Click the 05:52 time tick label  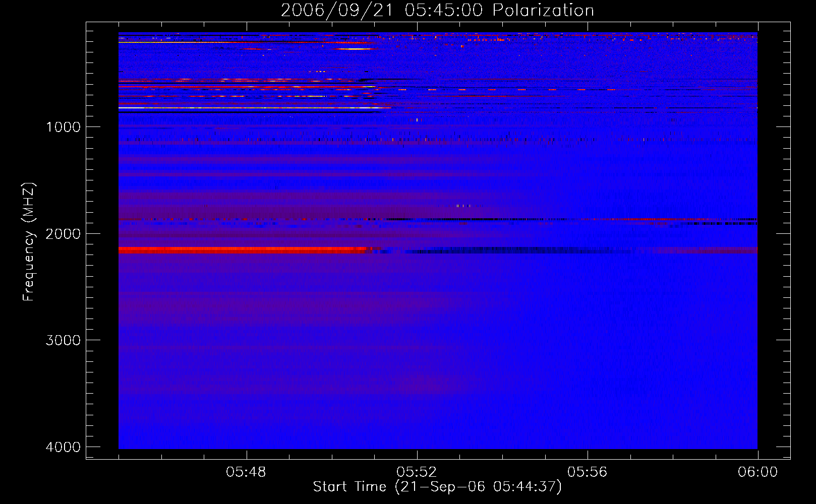point(417,472)
